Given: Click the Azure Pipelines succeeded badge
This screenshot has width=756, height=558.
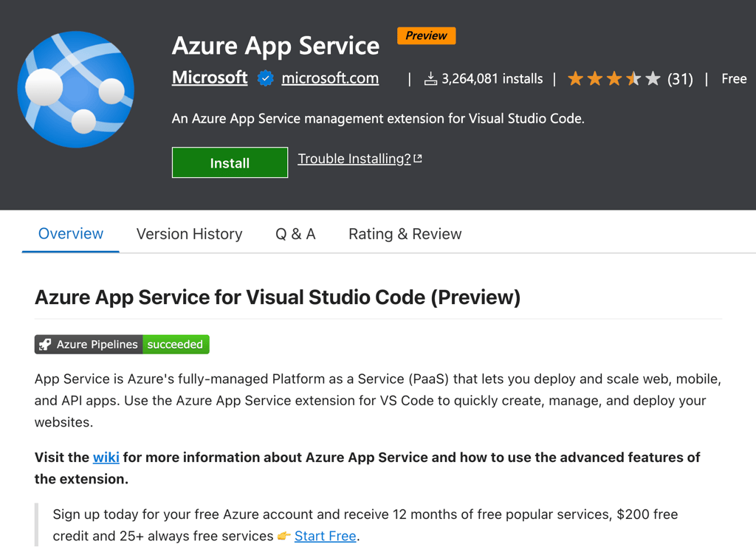Looking at the screenshot, I should coord(122,345).
